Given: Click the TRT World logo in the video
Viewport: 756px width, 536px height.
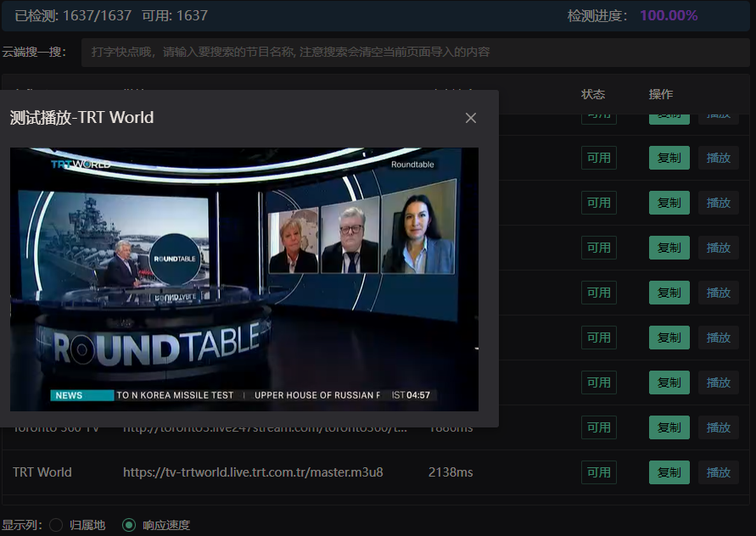Looking at the screenshot, I should pyautogui.click(x=80, y=164).
